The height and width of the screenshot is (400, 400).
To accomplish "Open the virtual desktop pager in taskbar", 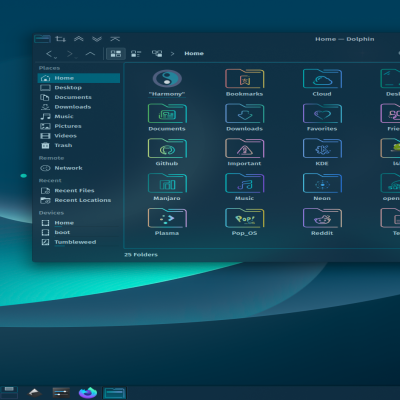I will (9, 393).
